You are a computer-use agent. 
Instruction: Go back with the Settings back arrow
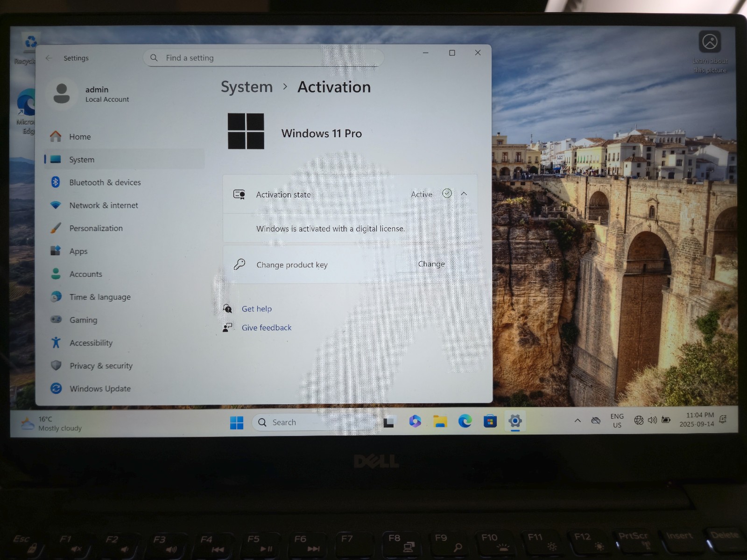(x=49, y=58)
